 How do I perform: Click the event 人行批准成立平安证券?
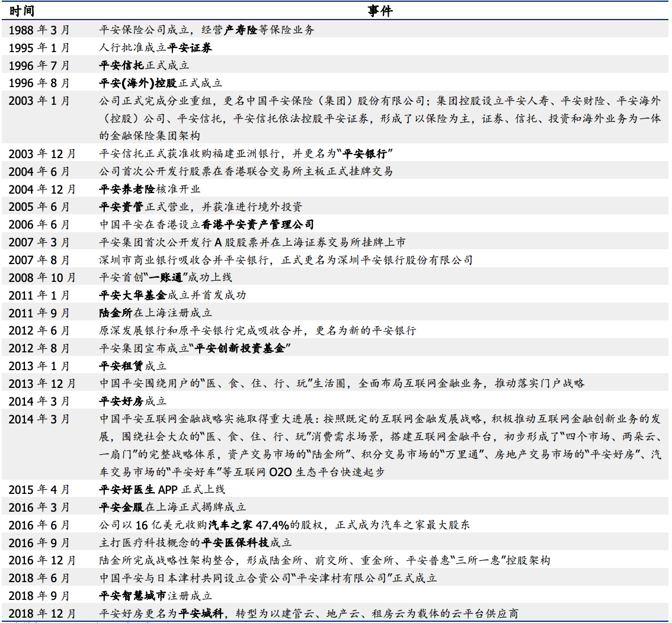(x=155, y=47)
